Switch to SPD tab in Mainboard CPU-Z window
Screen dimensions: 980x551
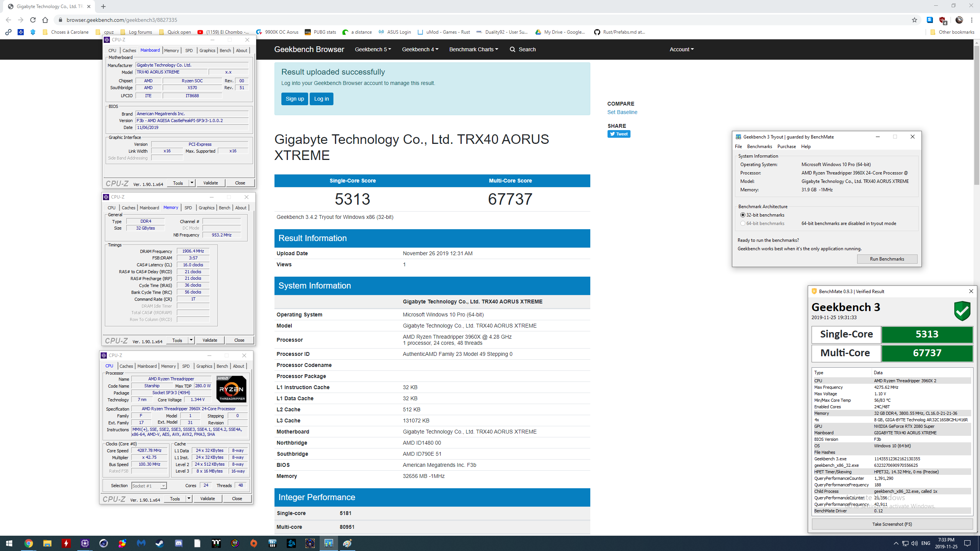[189, 51]
